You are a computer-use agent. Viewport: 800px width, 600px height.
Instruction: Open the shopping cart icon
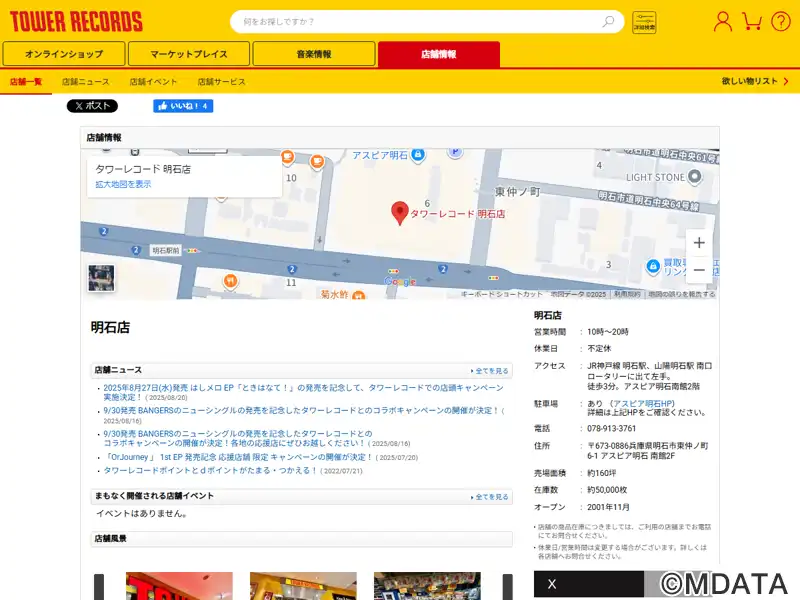point(752,21)
